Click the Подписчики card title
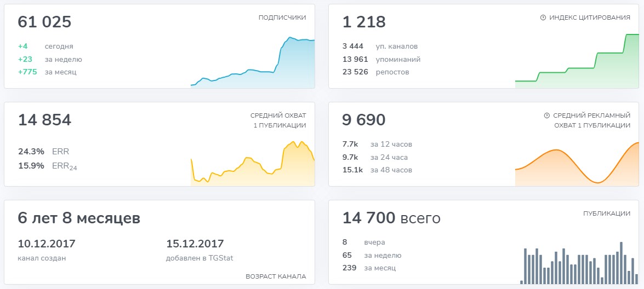Image resolution: width=644 pixels, height=289 pixels. [x=282, y=18]
